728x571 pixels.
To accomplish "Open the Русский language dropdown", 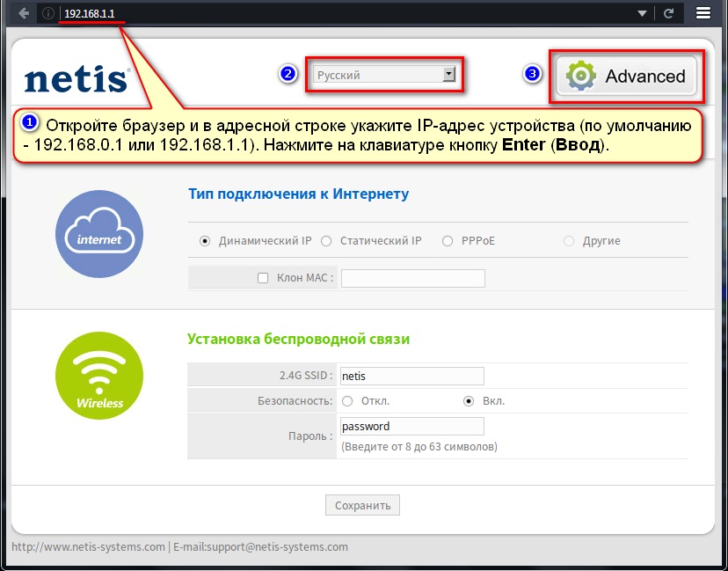I will tap(384, 75).
